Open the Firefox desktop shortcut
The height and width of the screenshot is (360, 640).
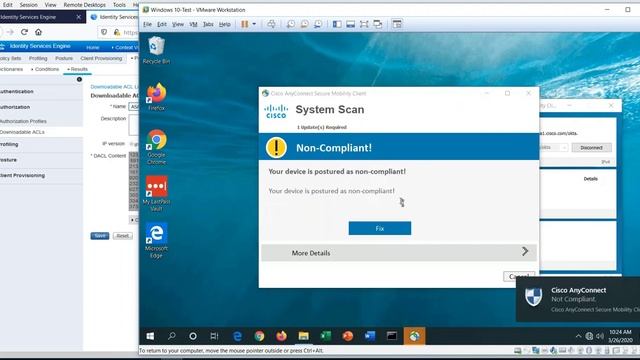coord(156,96)
